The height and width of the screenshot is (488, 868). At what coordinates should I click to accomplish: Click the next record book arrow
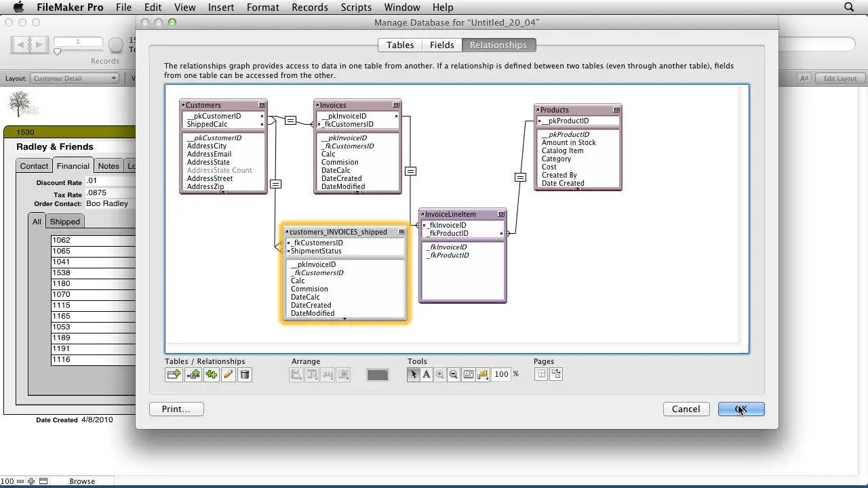pos(38,45)
